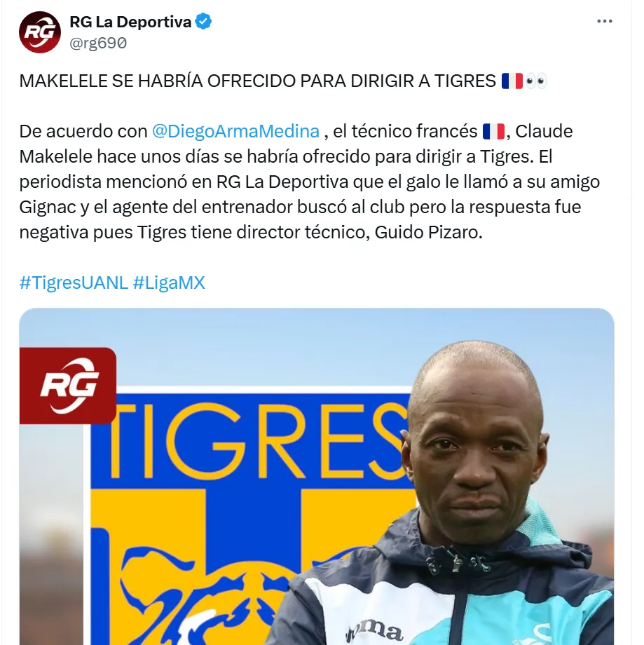Open the three-dot more options menu
Viewport: 644px width, 645px height.
point(605,22)
